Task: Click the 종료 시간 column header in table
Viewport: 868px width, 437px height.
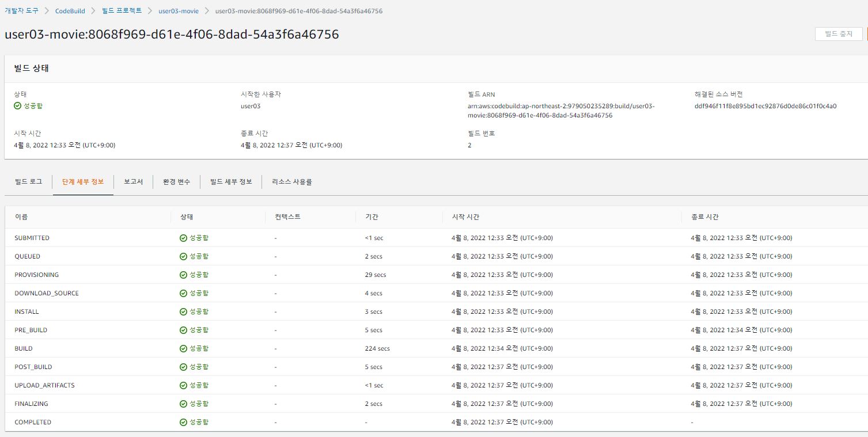Action: coord(704,217)
